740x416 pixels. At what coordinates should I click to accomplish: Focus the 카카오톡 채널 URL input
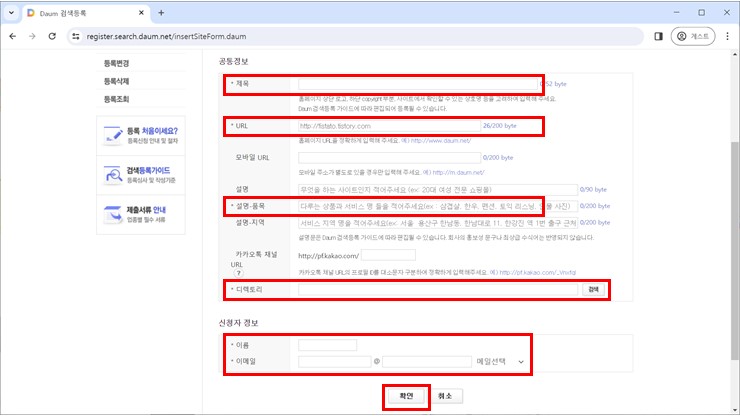click(x=388, y=255)
